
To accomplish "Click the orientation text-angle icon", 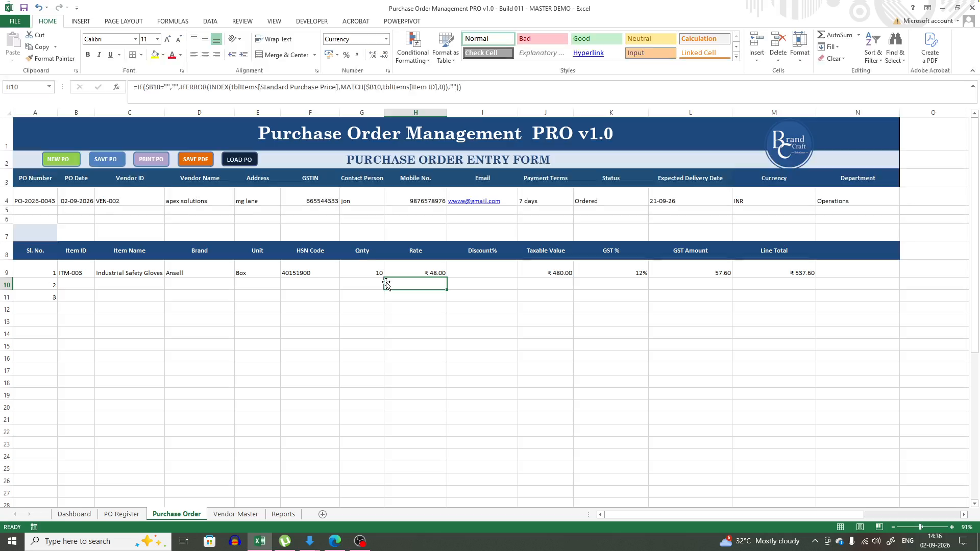I will [x=232, y=39].
